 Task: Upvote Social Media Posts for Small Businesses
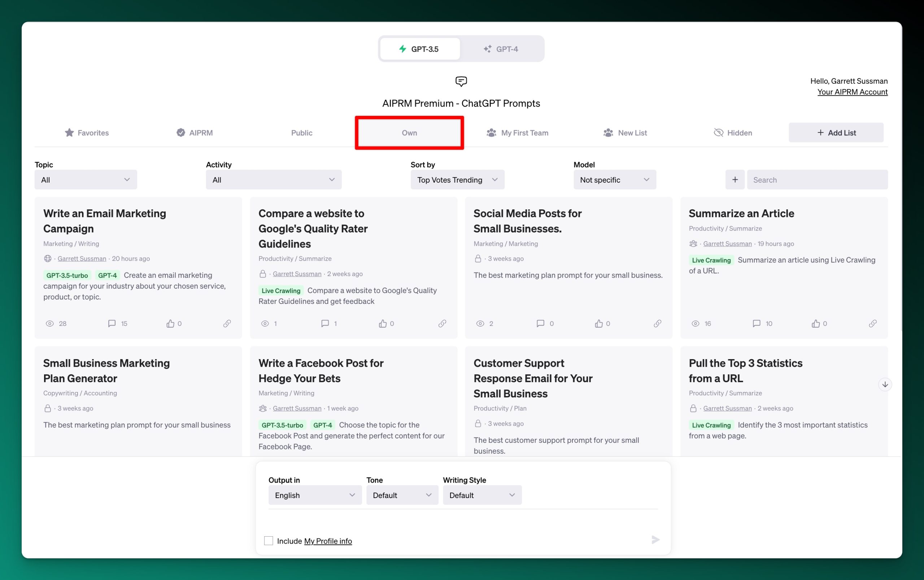point(599,323)
